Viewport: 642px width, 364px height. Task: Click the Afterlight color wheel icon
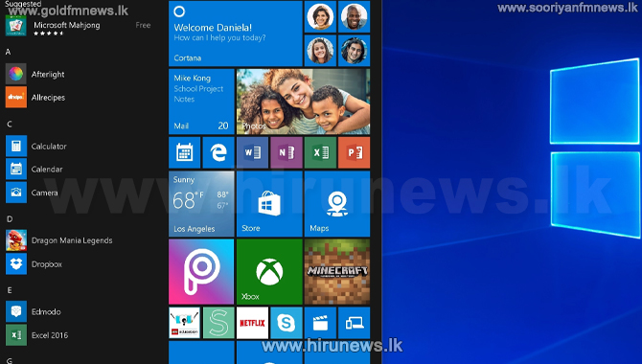click(x=16, y=74)
